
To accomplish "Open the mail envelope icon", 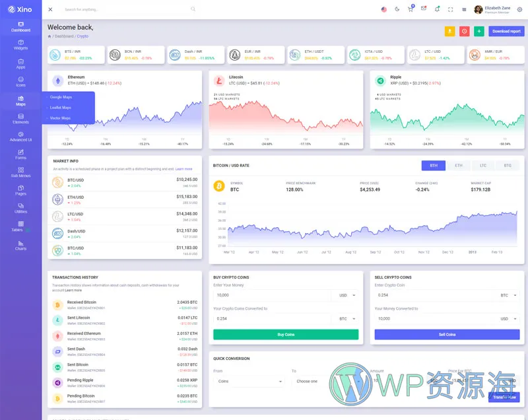I will 424,9.
